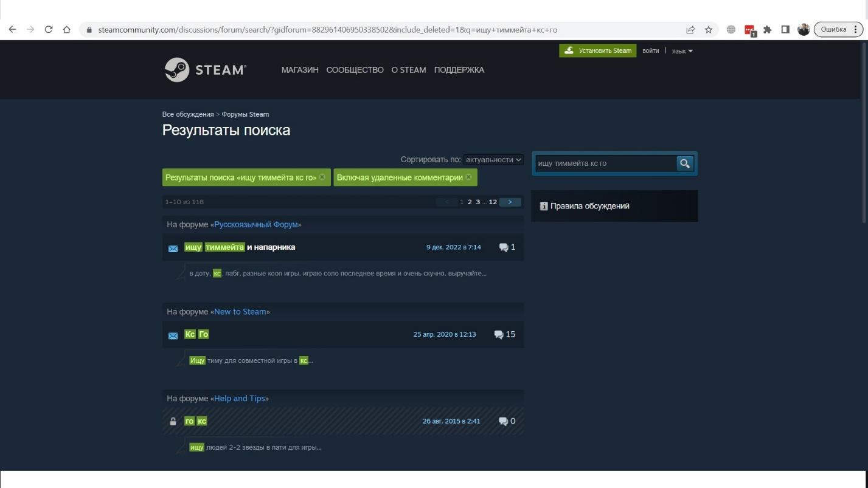Click date «9 дек. 2022 в 7:14»
This screenshot has width=868, height=488.
tap(453, 247)
